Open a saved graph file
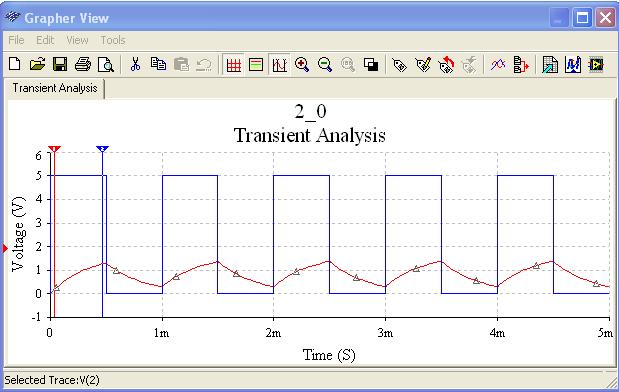The width and height of the screenshot is (619, 392). [x=38, y=64]
